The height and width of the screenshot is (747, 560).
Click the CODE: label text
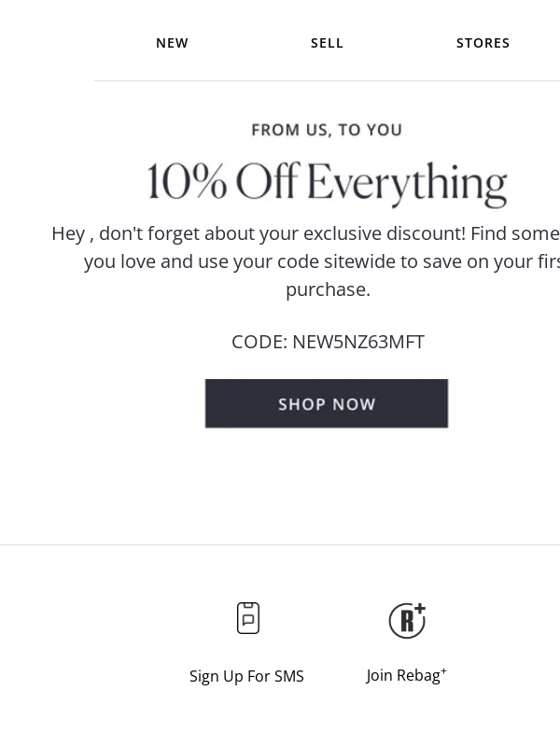pyautogui.click(x=259, y=342)
